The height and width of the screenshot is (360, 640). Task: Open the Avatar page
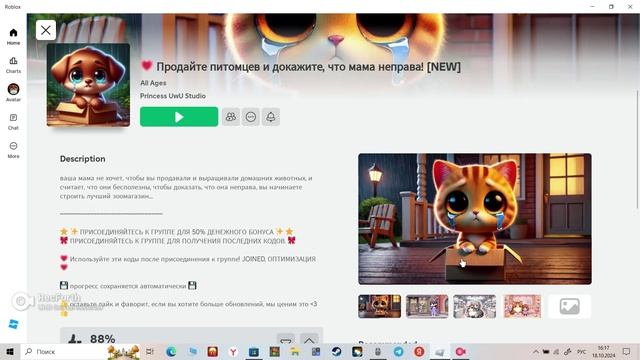pos(13,93)
